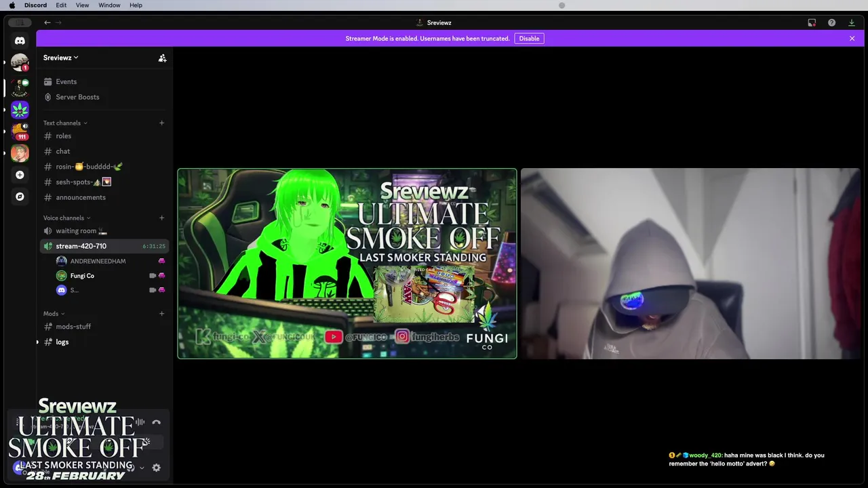Open the green cannabis leaf server
868x488 pixels.
point(20,109)
